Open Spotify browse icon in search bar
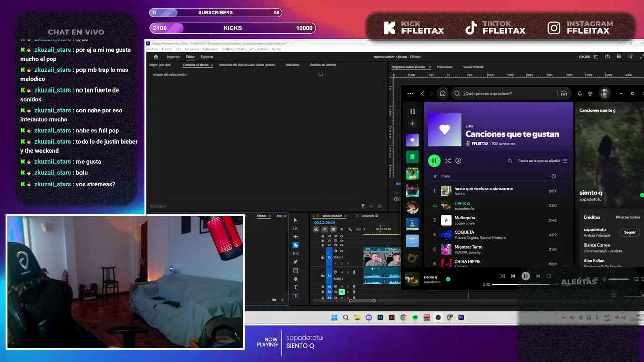 tap(563, 93)
